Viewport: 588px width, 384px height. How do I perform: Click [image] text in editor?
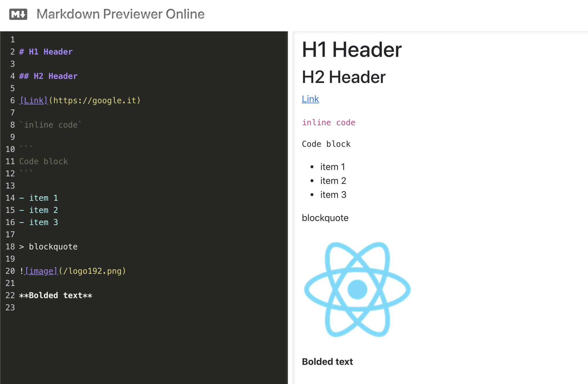pos(41,271)
